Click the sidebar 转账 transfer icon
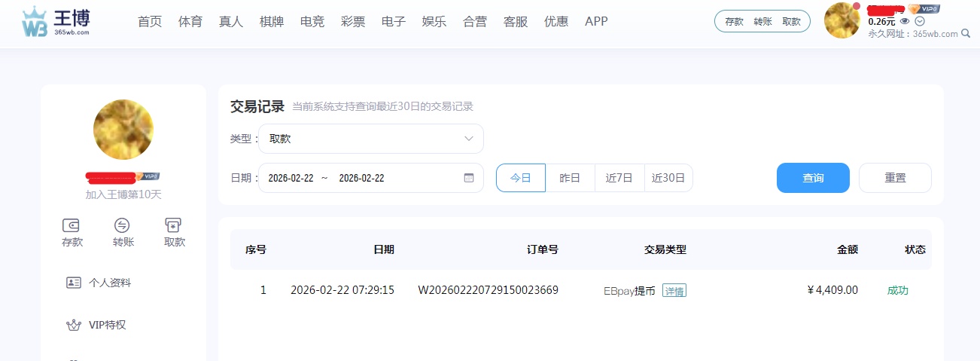 123,225
